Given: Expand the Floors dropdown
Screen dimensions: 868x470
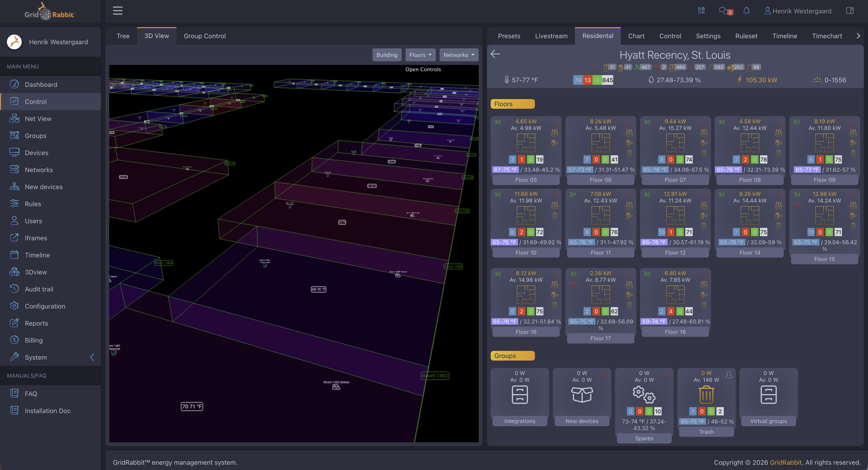Looking at the screenshot, I should point(420,55).
